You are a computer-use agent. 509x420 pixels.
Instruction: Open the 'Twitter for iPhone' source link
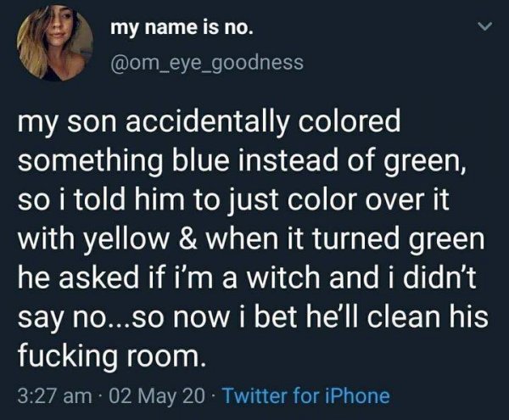point(306,396)
